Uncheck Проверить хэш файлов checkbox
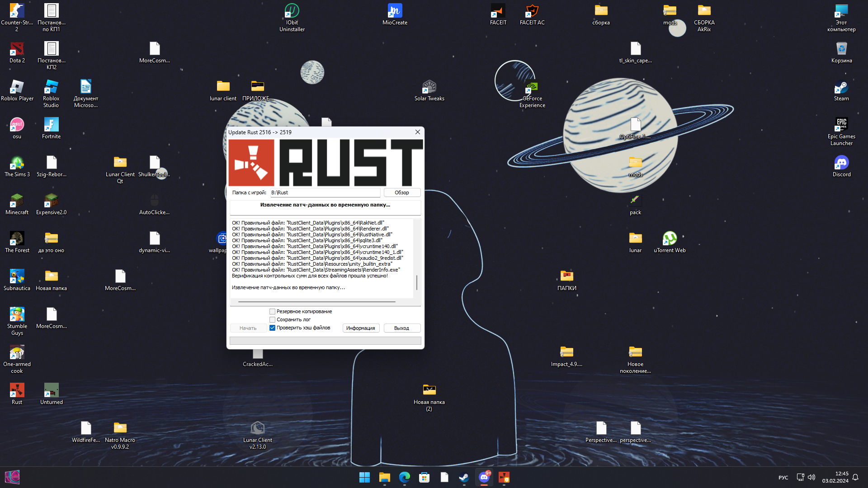The height and width of the screenshot is (488, 868). [272, 328]
